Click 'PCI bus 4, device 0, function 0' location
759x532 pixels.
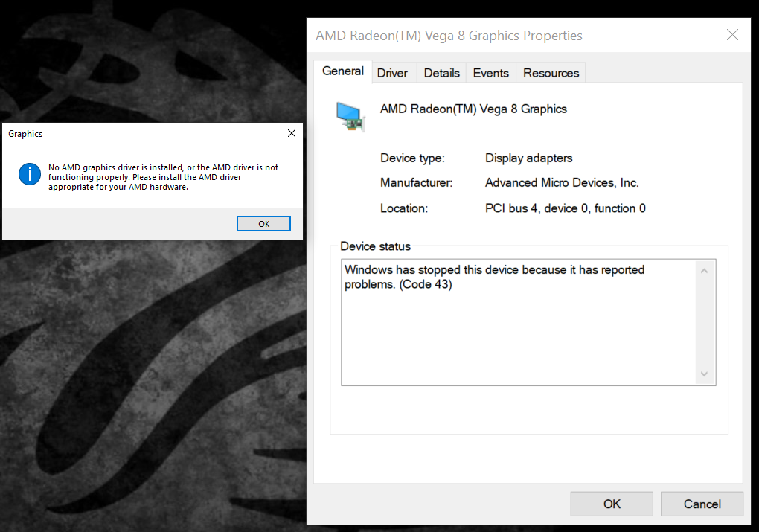click(566, 208)
